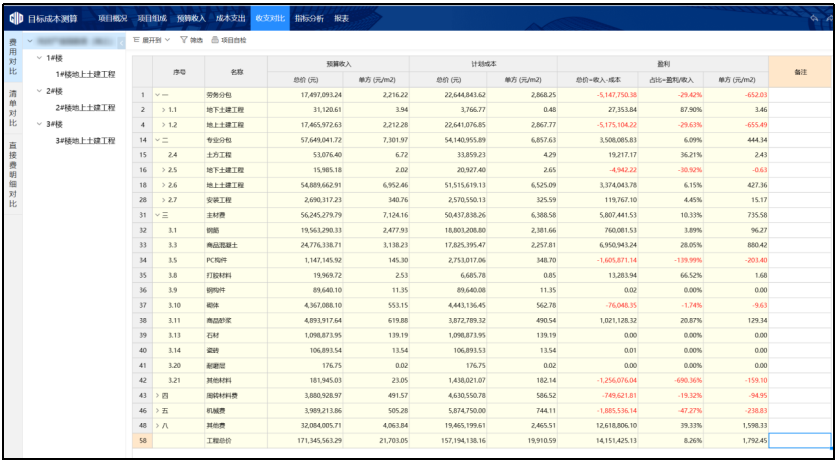Click the 项目自检 toolbar icon
Screen dimensions: 835x464
coord(214,40)
